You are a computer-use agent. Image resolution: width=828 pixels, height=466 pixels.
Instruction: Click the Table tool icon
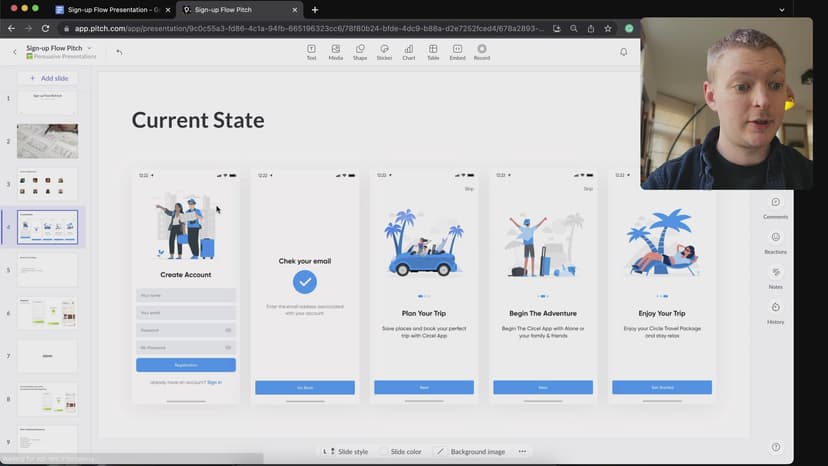pyautogui.click(x=433, y=51)
